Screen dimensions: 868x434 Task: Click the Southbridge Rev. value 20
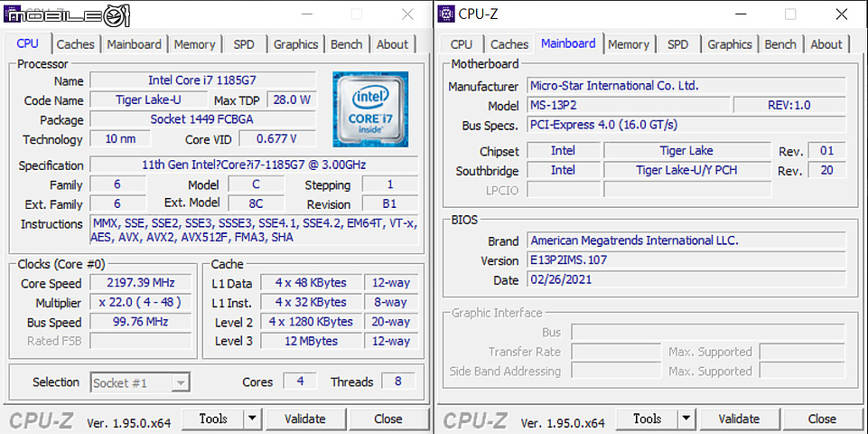click(x=827, y=170)
